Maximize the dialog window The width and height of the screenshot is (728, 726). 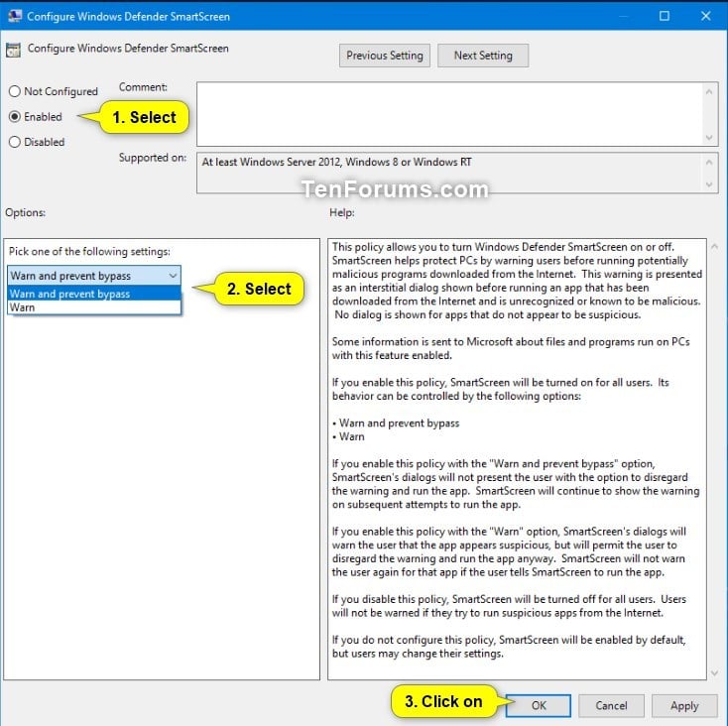665,16
